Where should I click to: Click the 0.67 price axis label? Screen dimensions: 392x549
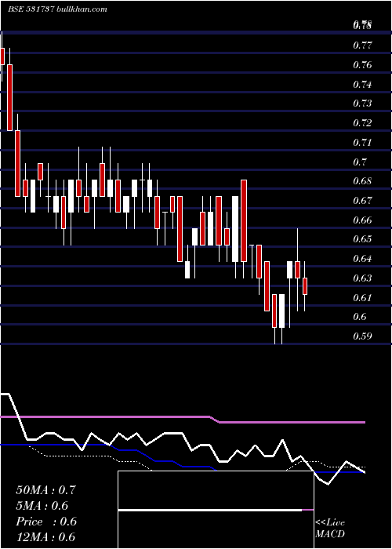tap(362, 200)
